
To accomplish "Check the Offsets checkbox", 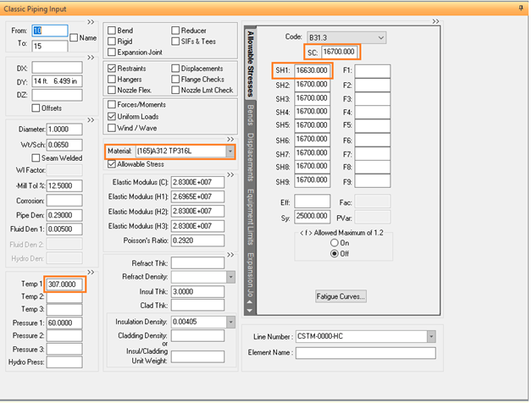I will pyautogui.click(x=36, y=108).
